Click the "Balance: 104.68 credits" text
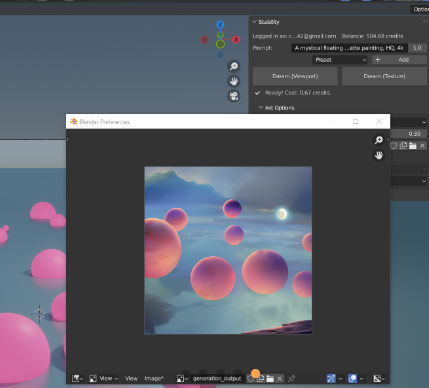 [372, 36]
